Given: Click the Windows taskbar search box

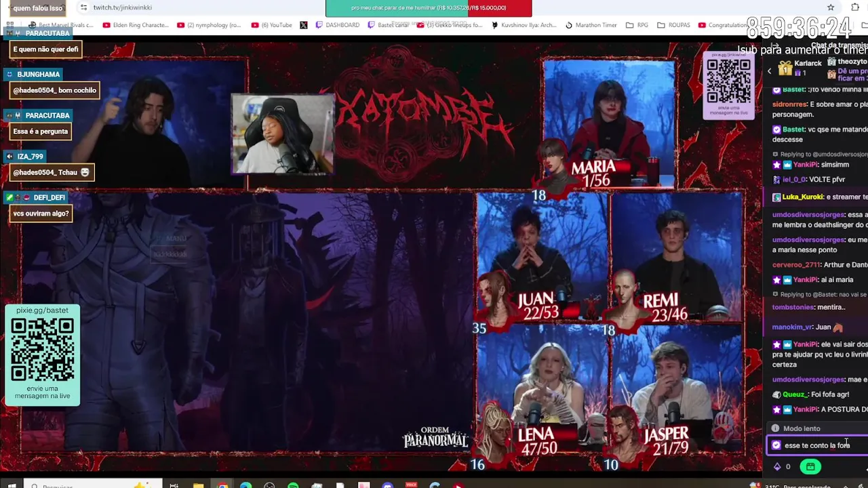Looking at the screenshot, I should point(94,485).
